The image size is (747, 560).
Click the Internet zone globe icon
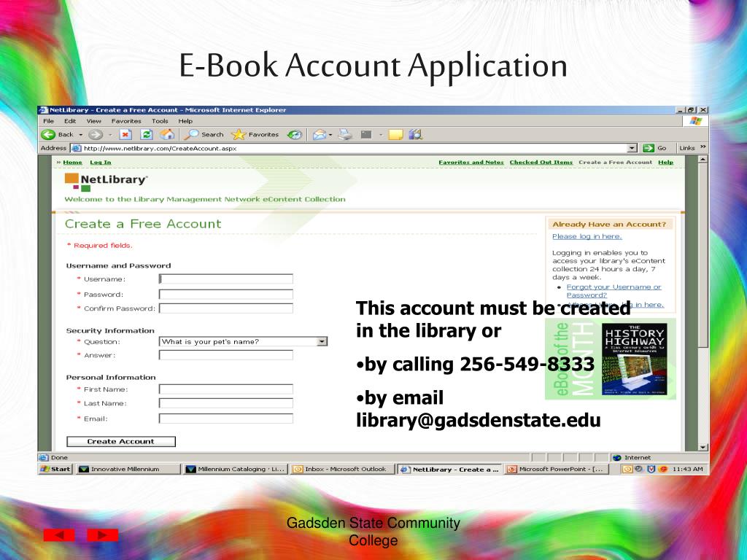617,458
